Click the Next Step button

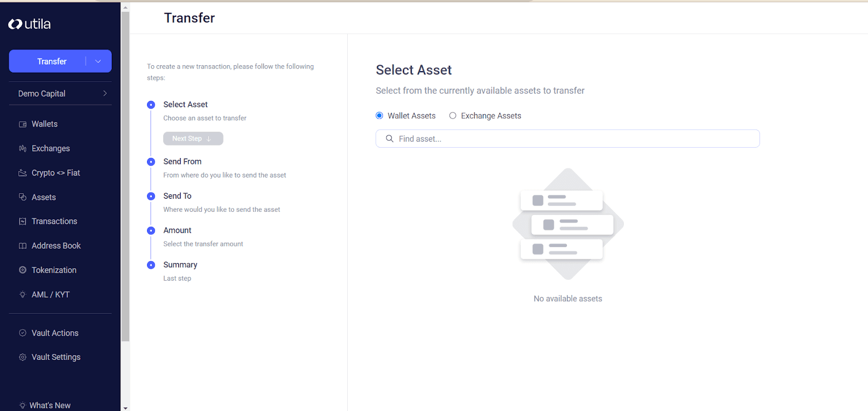193,138
